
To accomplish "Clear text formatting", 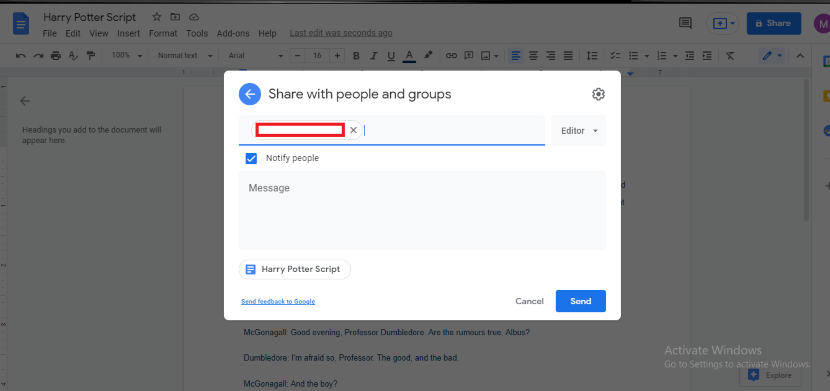I will [x=730, y=56].
